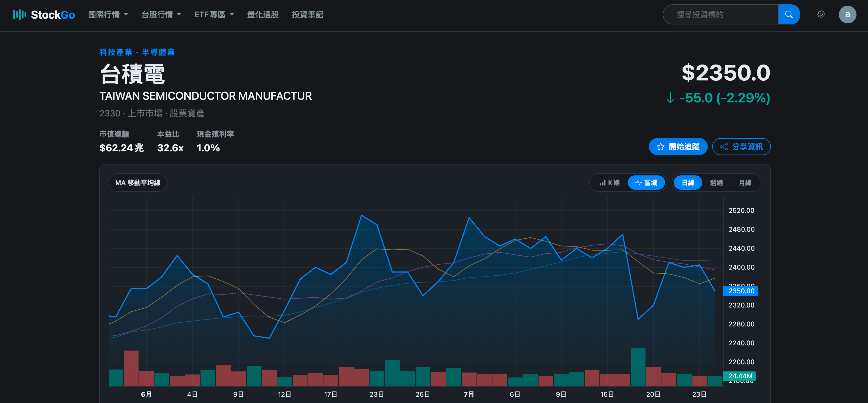
Task: Click the 現金殖利率 label
Action: pyautogui.click(x=215, y=134)
